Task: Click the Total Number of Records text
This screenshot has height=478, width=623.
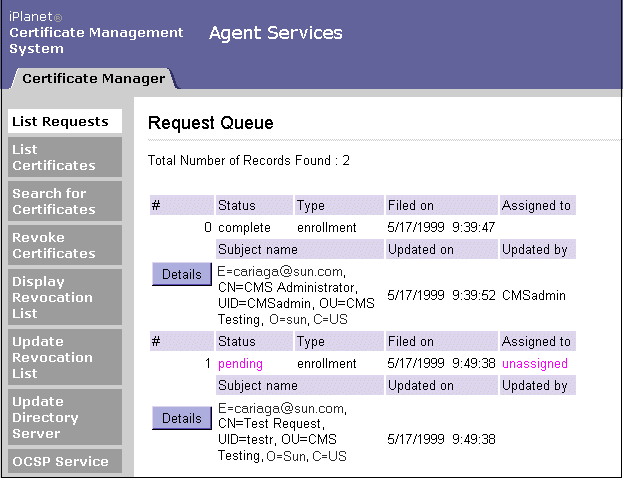Action: [x=249, y=160]
